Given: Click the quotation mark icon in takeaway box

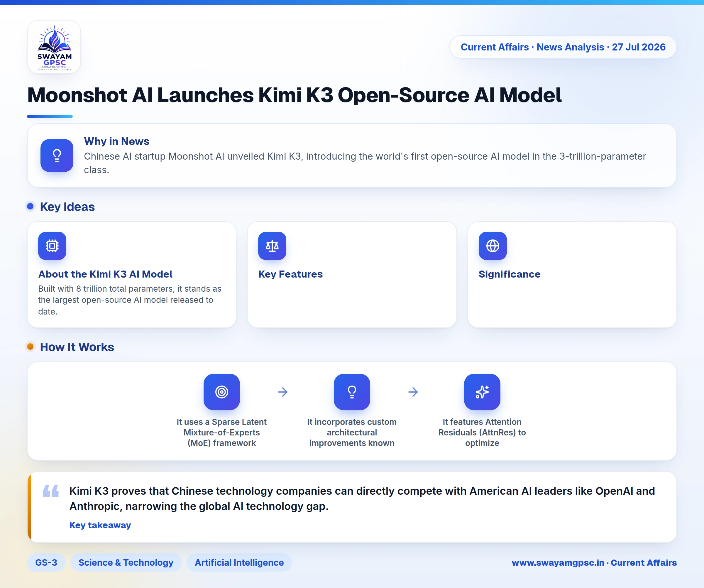Looking at the screenshot, I should pyautogui.click(x=51, y=491).
